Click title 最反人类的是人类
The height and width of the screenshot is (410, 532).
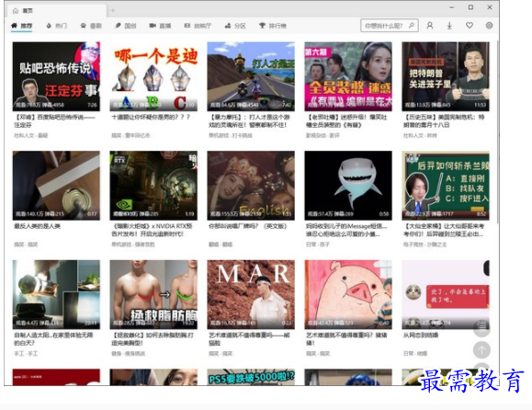coord(37,226)
